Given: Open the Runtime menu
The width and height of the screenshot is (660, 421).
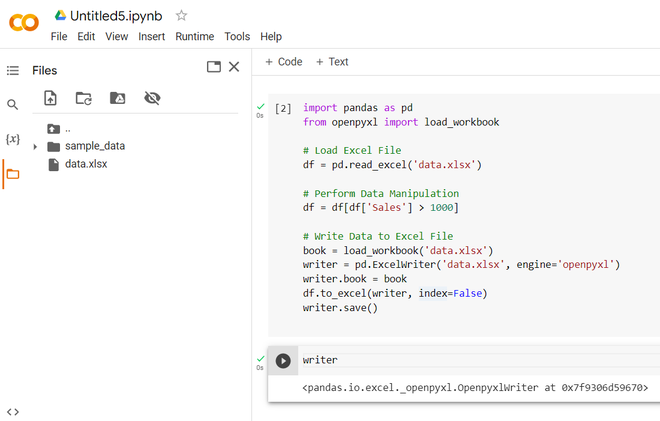Looking at the screenshot, I should point(194,37).
